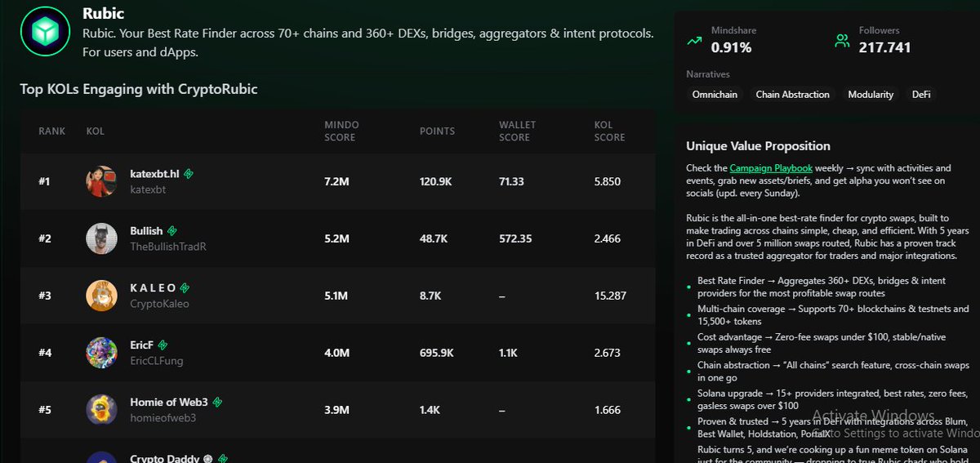The width and height of the screenshot is (980, 463).
Task: Click the 0.91% Mindshare value
Action: coord(732,47)
